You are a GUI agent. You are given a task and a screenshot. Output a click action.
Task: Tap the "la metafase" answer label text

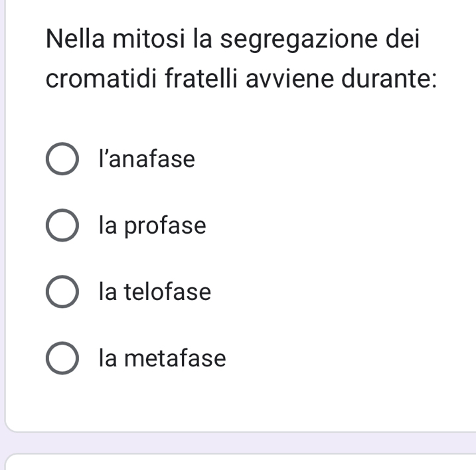coord(162,359)
